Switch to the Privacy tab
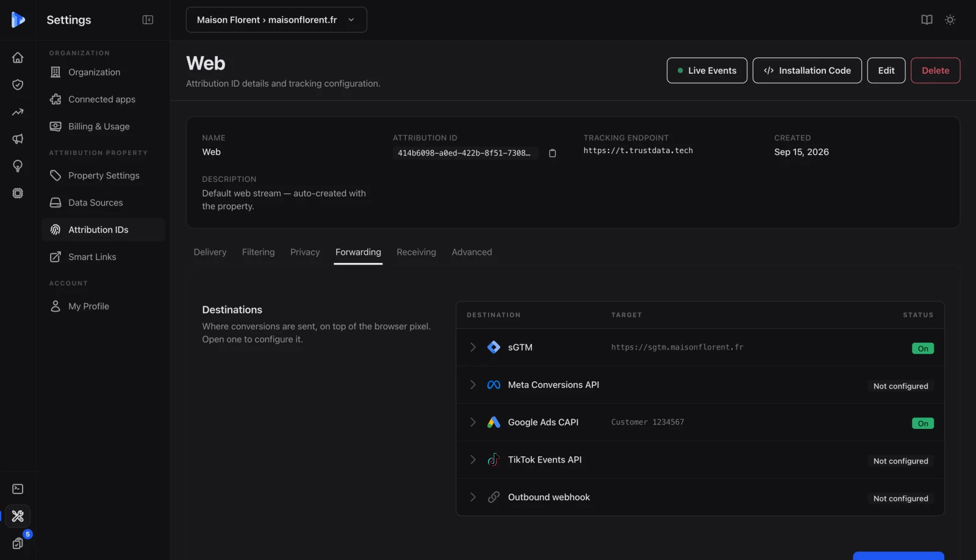Viewport: 976px width, 560px height. pos(305,252)
